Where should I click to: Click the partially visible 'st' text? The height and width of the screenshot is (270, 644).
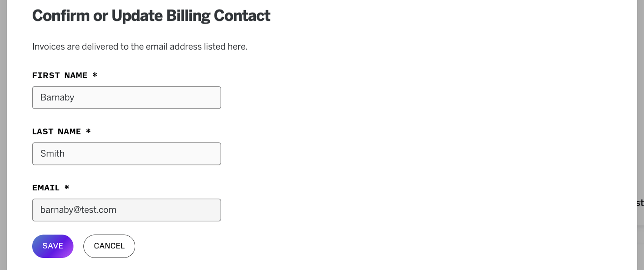(x=640, y=203)
